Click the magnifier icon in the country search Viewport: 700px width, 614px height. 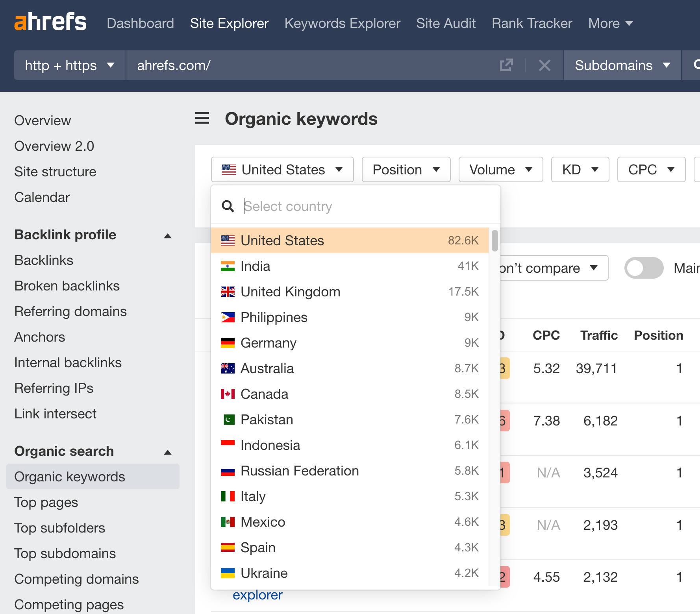click(228, 206)
